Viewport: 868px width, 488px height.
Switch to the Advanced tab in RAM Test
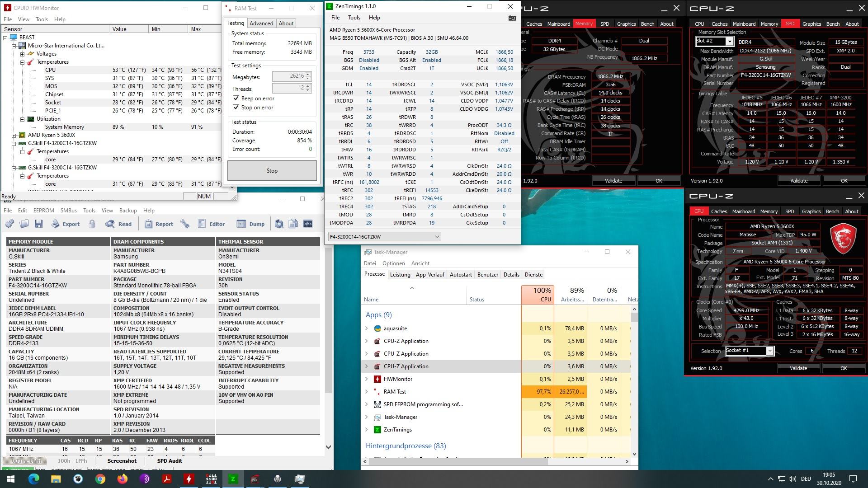click(261, 23)
